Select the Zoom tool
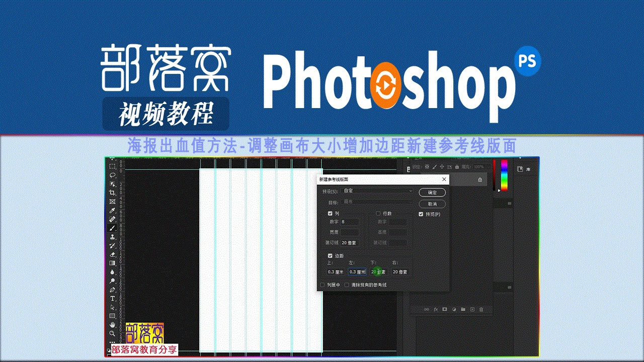 (112, 333)
